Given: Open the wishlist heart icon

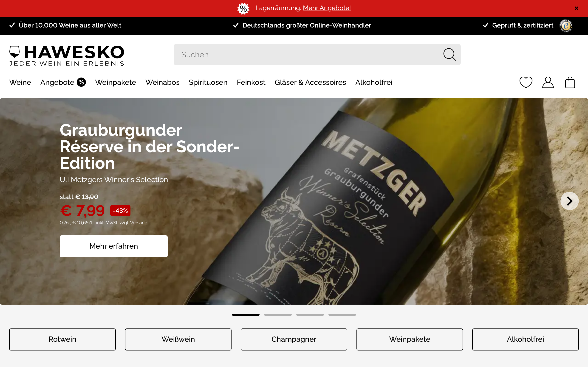Looking at the screenshot, I should [x=526, y=82].
